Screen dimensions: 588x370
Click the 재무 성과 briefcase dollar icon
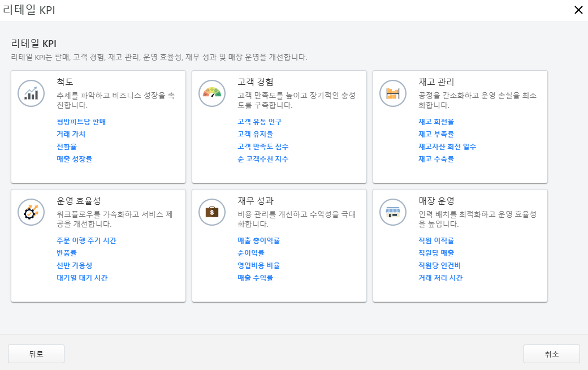(211, 212)
